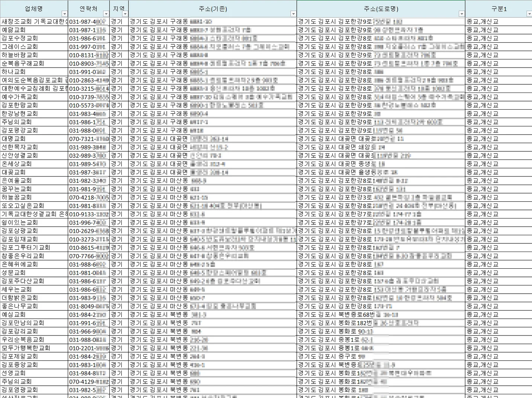Image resolution: width=532 pixels, height=398 pixels.
Task: Select the cell 김포만남의교회
Action: pos(34,323)
